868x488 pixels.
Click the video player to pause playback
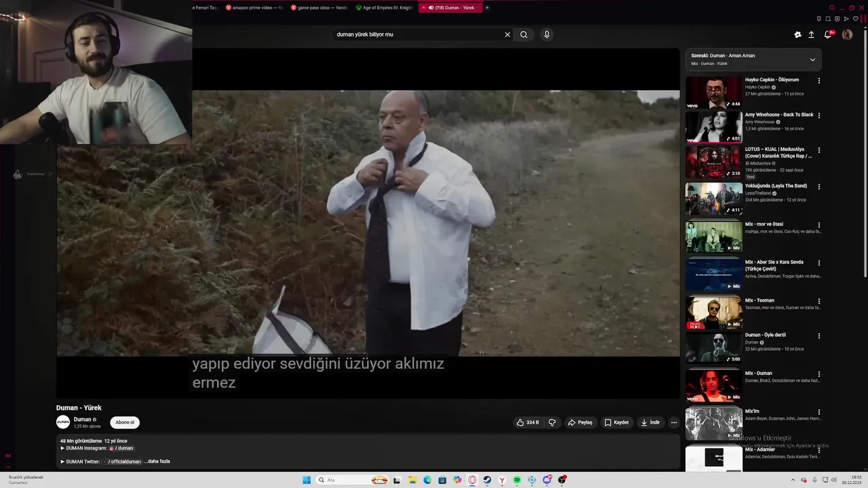368,223
